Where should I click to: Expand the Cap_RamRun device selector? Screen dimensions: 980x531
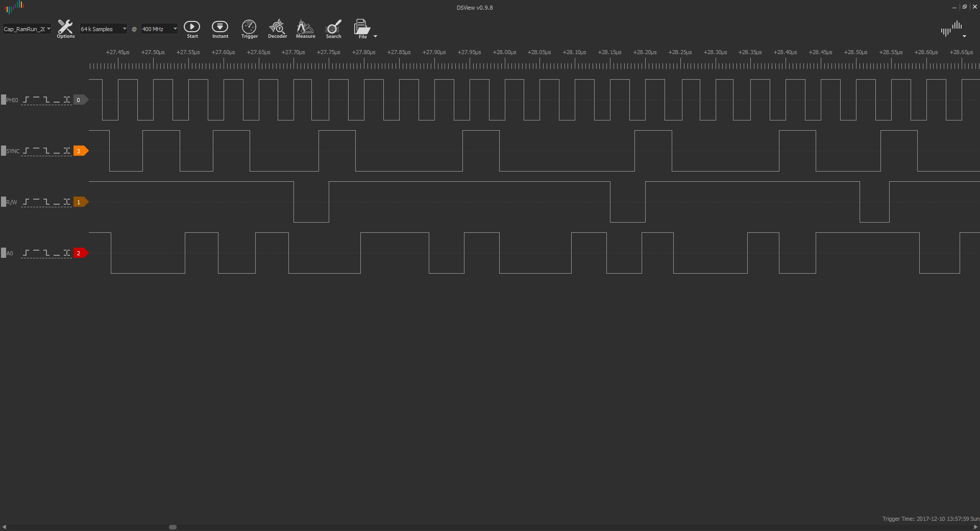(27, 29)
